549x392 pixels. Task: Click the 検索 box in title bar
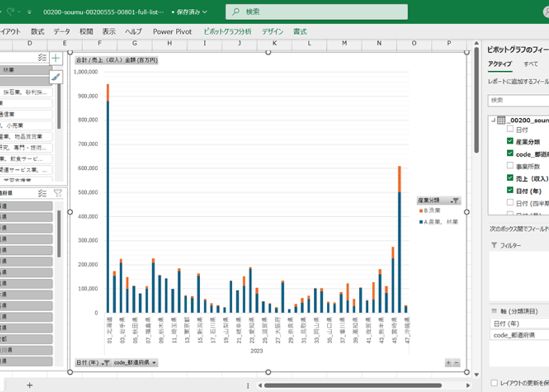[x=317, y=12]
